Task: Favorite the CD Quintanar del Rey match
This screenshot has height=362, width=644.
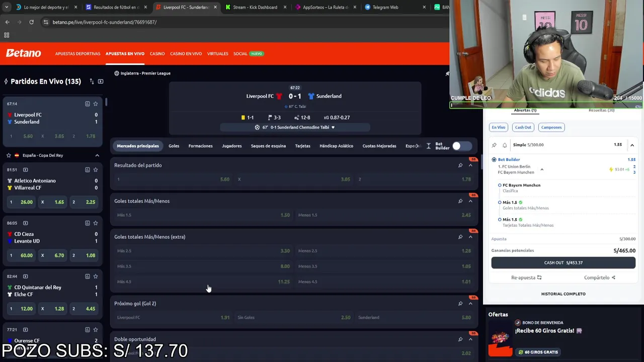Action: pos(96,276)
